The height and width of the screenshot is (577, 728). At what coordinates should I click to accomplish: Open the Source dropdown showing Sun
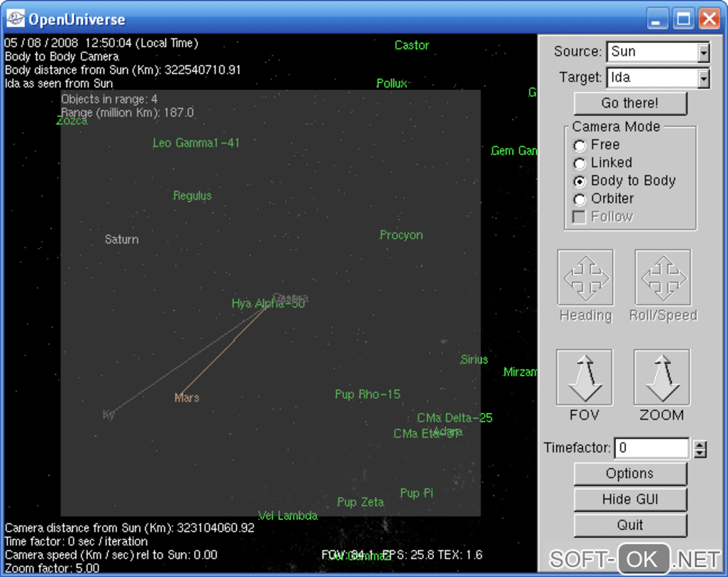[x=704, y=52]
